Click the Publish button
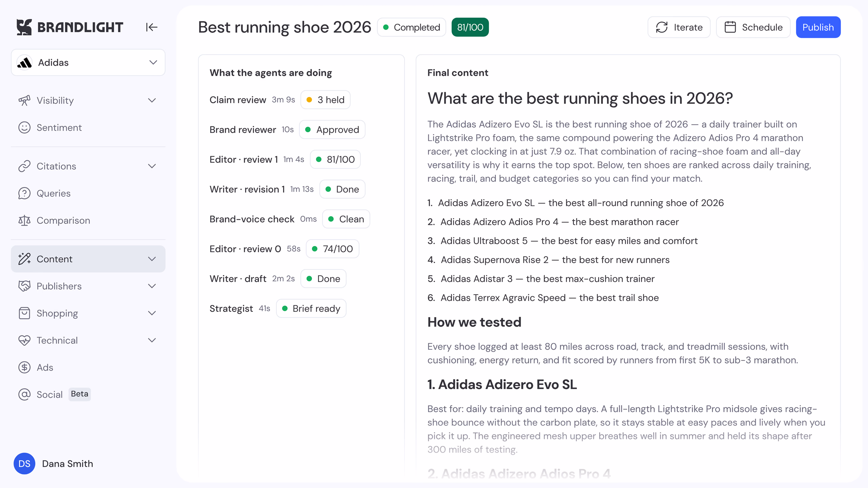This screenshot has height=488, width=868. [818, 27]
